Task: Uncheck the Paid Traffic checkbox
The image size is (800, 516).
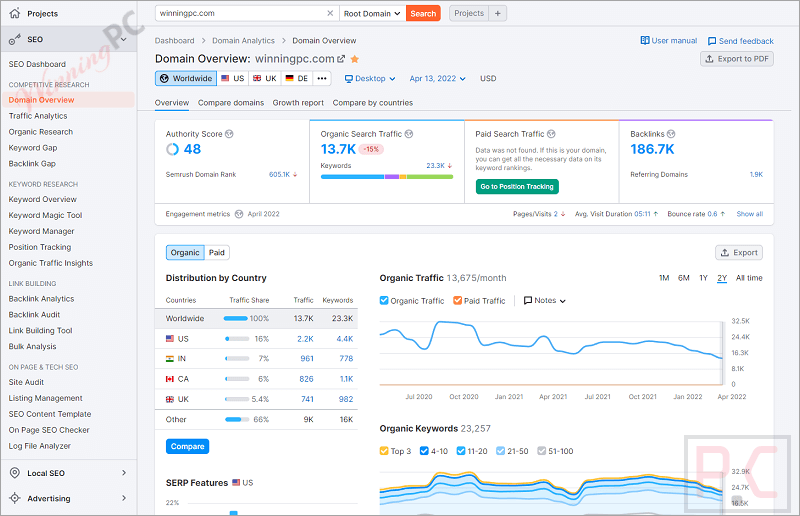Action: coord(458,300)
